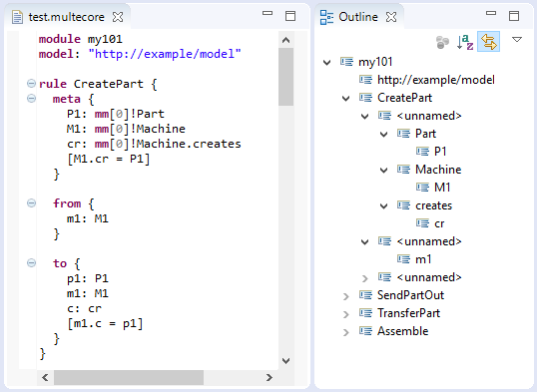Collapse the from block fold marker
This screenshot has height=392, width=537.
(x=31, y=203)
